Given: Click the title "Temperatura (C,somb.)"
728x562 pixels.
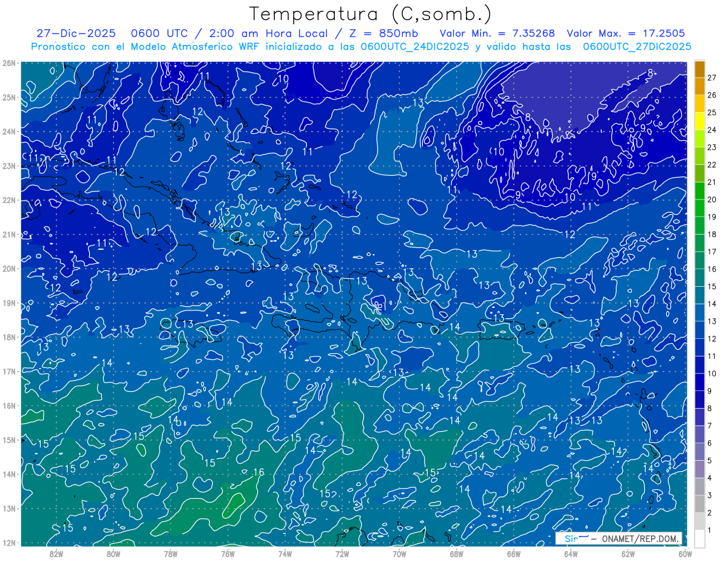Looking at the screenshot, I should [x=371, y=14].
